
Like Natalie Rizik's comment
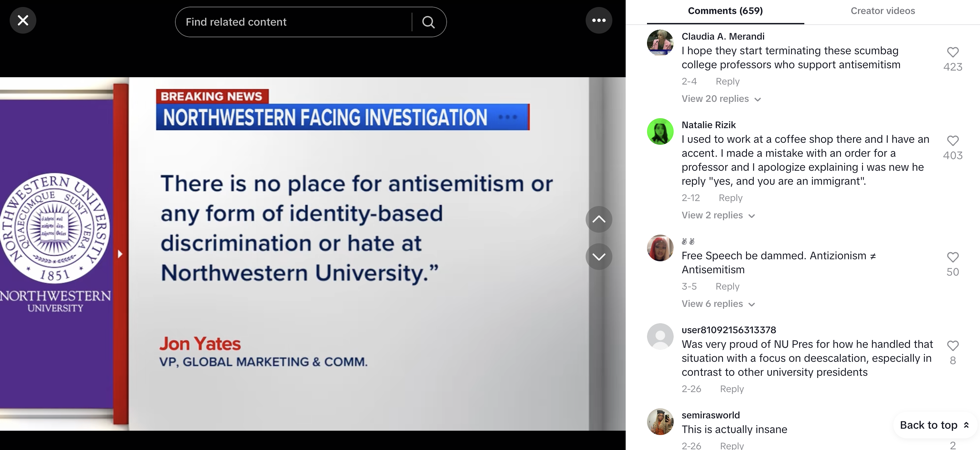[x=952, y=141]
